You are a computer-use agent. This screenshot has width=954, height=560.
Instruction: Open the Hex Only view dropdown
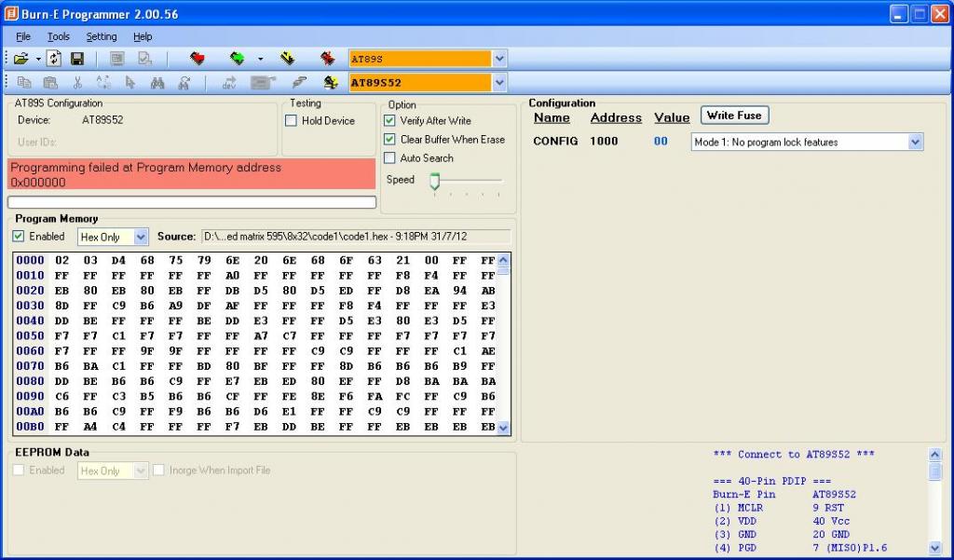[x=141, y=238]
